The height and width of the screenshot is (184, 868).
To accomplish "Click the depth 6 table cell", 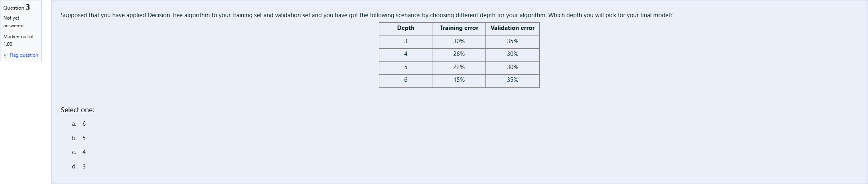I will pyautogui.click(x=405, y=80).
